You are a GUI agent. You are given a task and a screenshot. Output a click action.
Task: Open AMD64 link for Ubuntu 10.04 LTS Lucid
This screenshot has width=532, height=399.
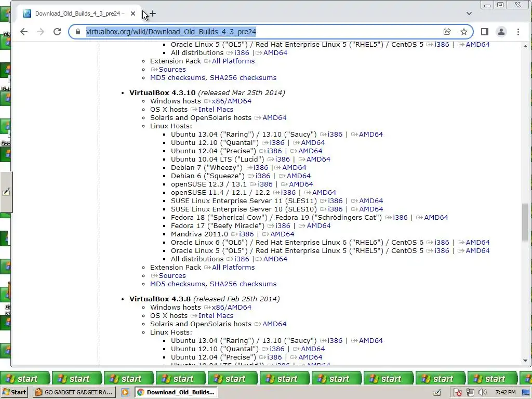(318, 159)
